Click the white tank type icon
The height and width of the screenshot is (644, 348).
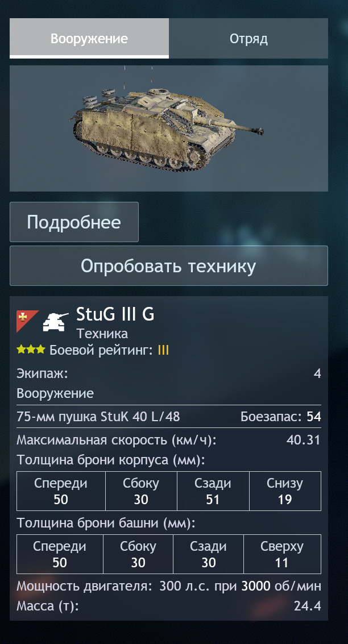pos(56,322)
